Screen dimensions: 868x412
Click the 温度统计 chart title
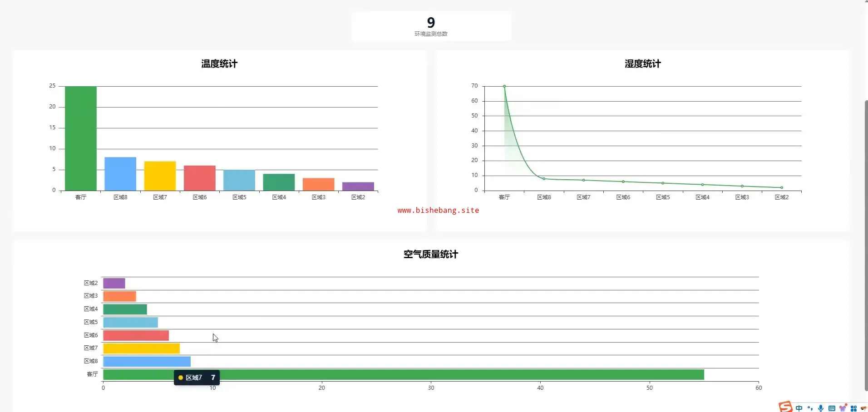coord(219,64)
